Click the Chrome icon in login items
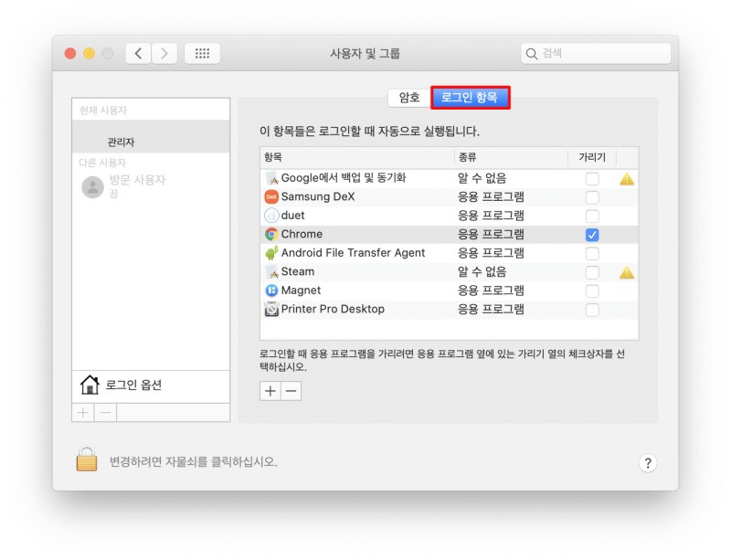Screen dimensions: 731x560 [271, 234]
